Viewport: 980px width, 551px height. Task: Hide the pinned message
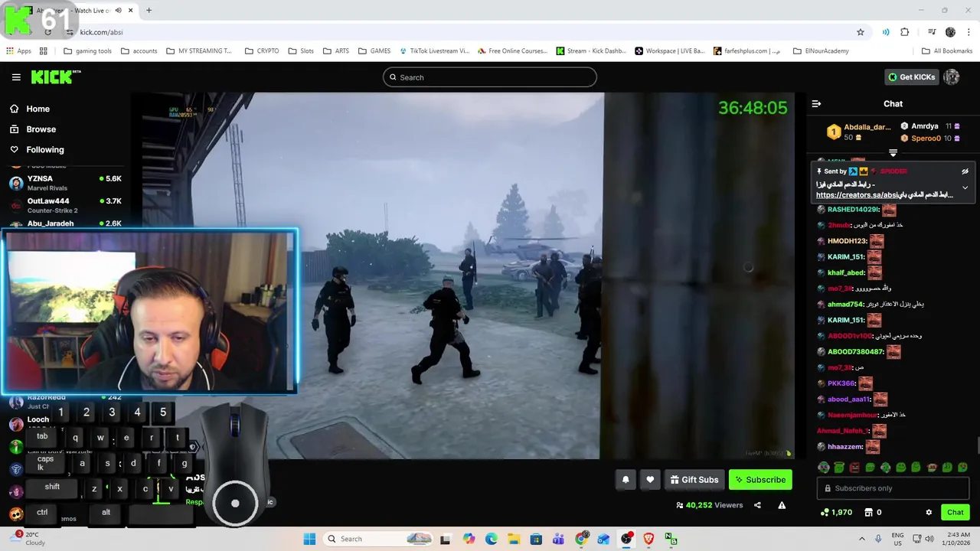(965, 171)
